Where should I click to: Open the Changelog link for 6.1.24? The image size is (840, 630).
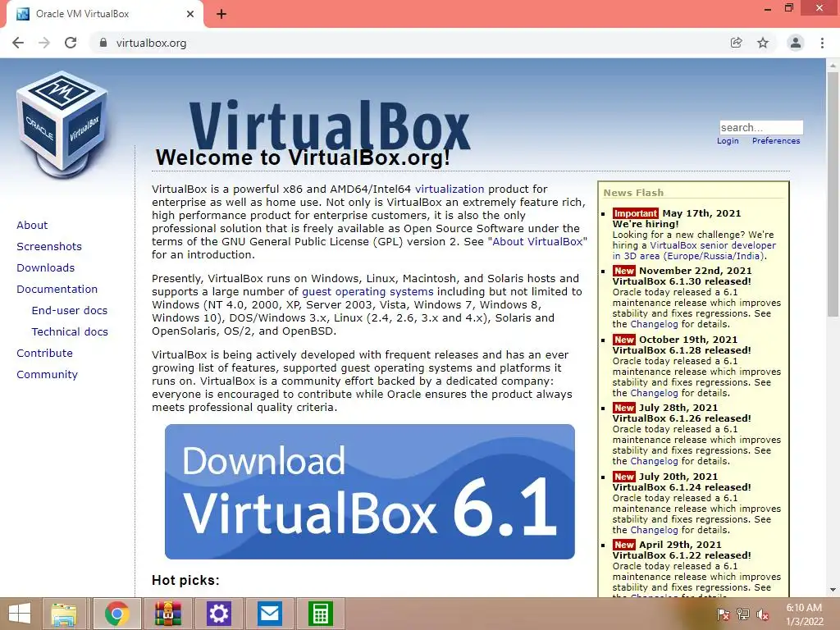coord(654,530)
